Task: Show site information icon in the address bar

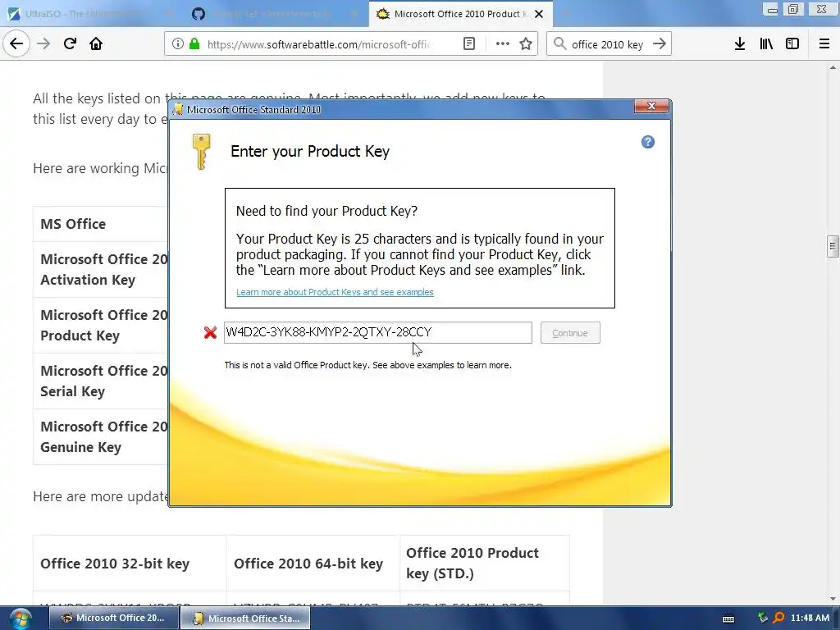Action: (178, 44)
